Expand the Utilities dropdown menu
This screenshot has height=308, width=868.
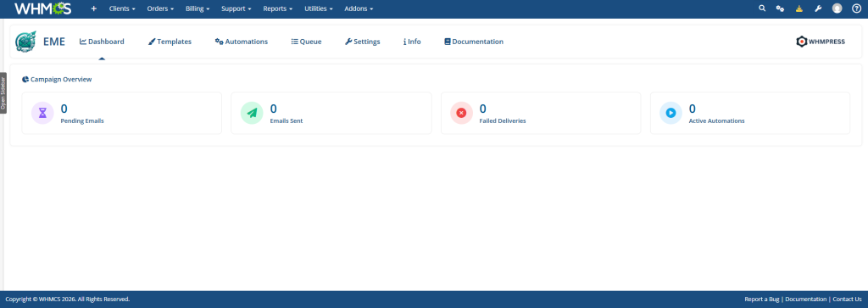(319, 8)
